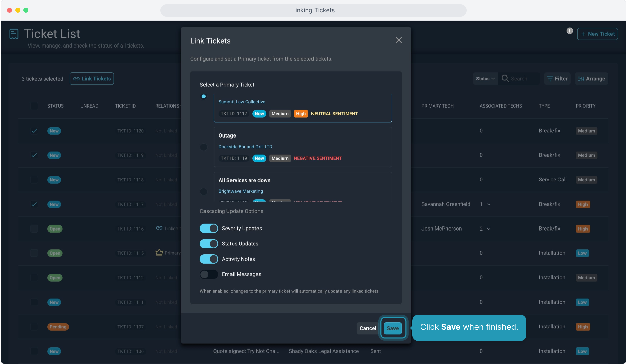Open the Arrange columns control

592,79
